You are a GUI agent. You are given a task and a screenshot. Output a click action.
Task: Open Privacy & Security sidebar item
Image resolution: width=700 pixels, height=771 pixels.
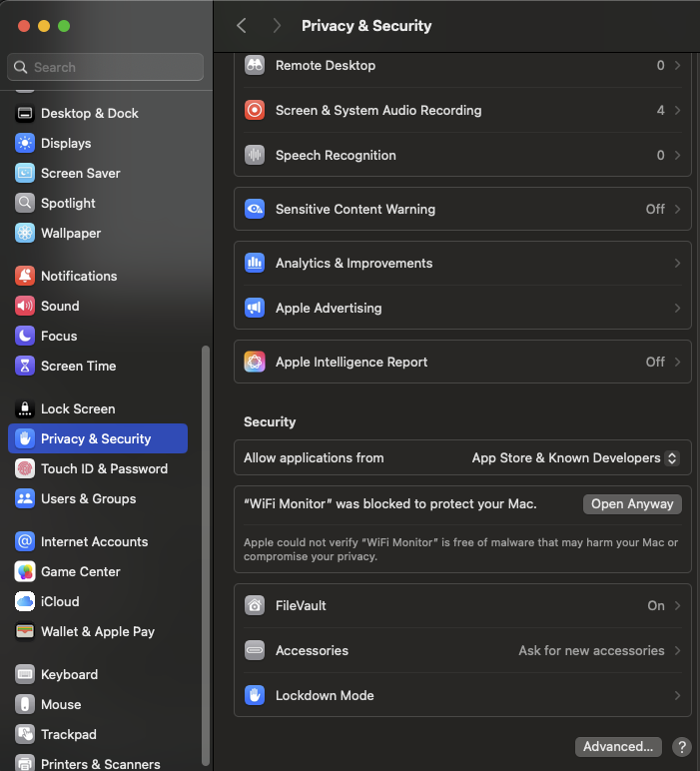pos(98,438)
